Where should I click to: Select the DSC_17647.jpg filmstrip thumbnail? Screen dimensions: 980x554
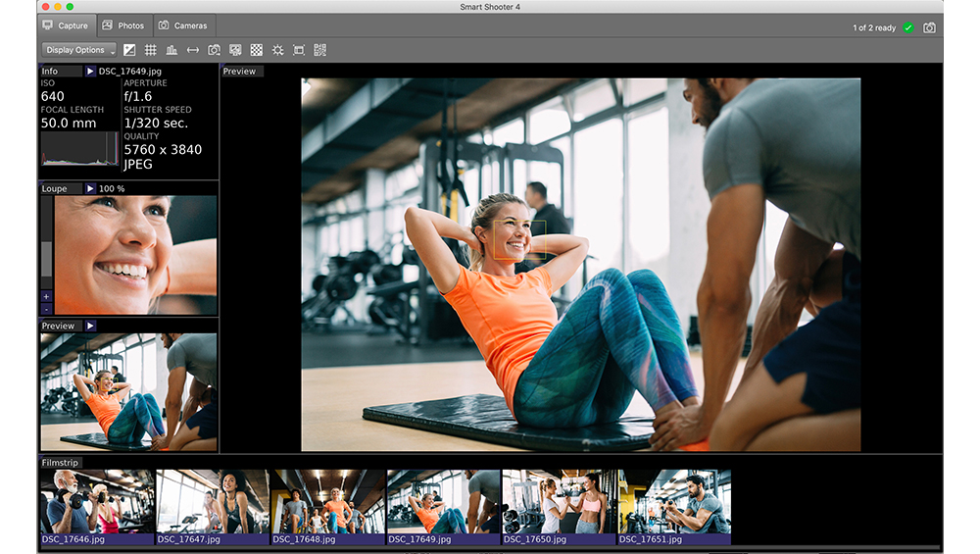[213, 507]
